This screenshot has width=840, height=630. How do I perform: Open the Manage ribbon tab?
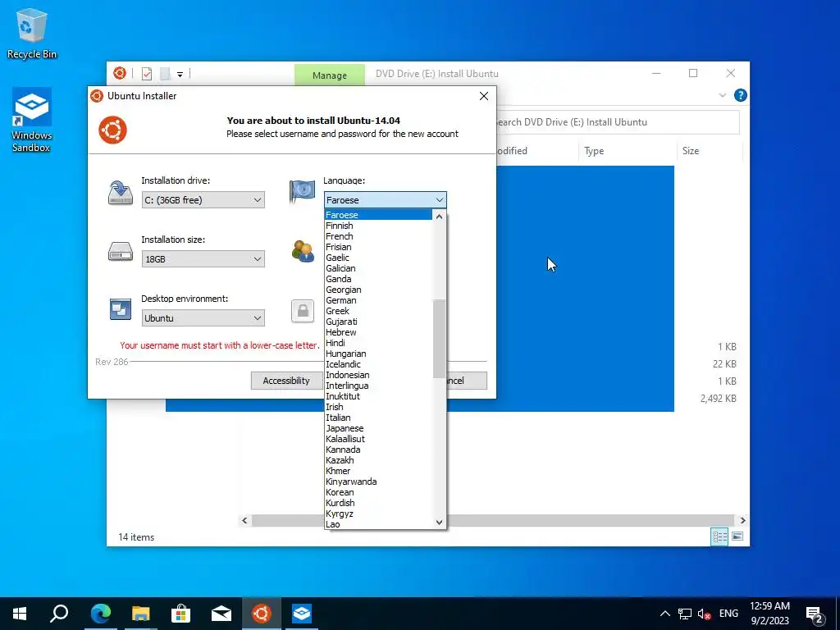click(x=330, y=75)
